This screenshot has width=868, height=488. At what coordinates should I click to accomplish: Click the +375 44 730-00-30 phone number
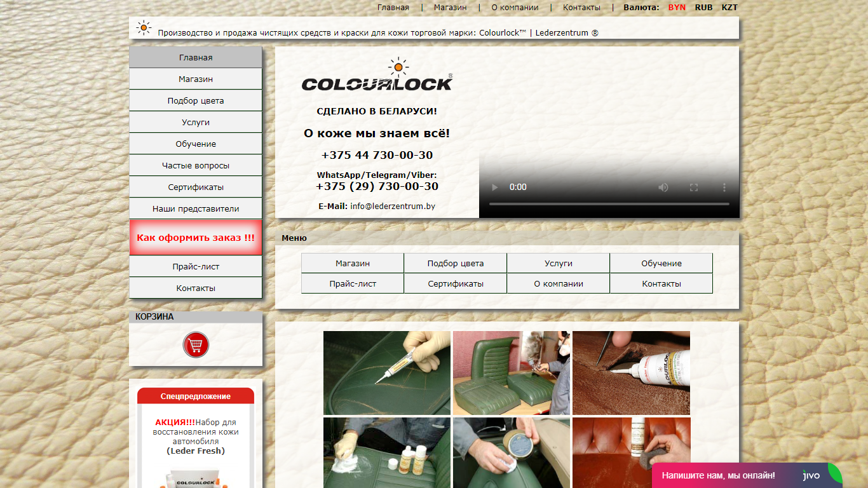tap(377, 155)
